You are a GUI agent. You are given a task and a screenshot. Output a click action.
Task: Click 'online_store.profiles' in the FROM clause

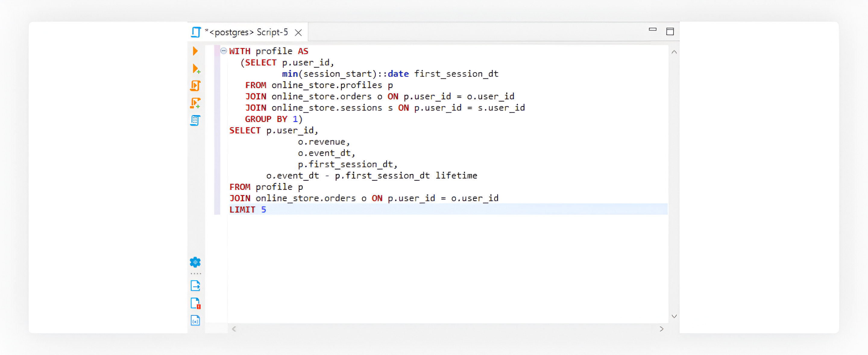tap(327, 85)
